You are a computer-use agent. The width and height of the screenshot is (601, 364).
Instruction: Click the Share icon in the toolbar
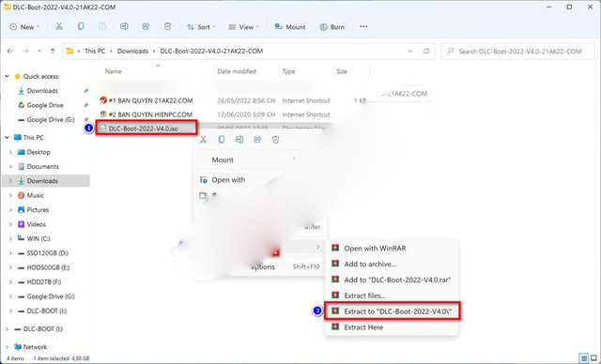click(x=146, y=26)
